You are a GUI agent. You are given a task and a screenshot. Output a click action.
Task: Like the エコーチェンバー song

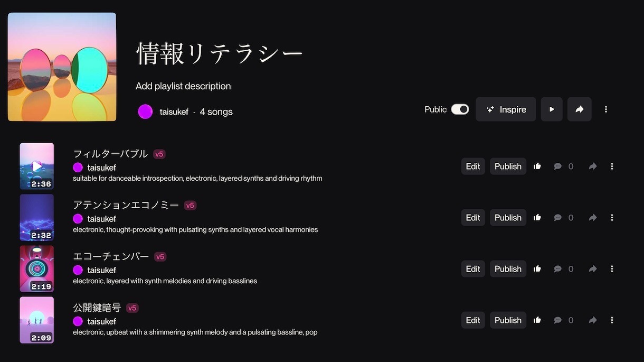pyautogui.click(x=537, y=269)
